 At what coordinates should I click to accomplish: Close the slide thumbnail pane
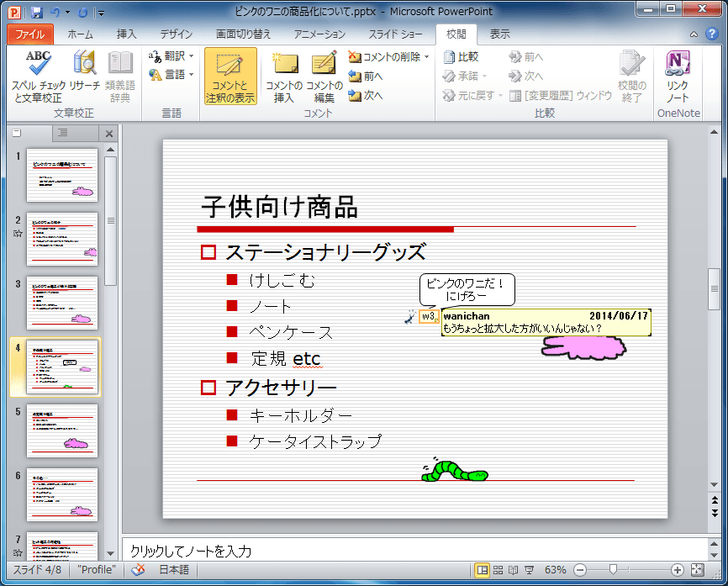(109, 134)
